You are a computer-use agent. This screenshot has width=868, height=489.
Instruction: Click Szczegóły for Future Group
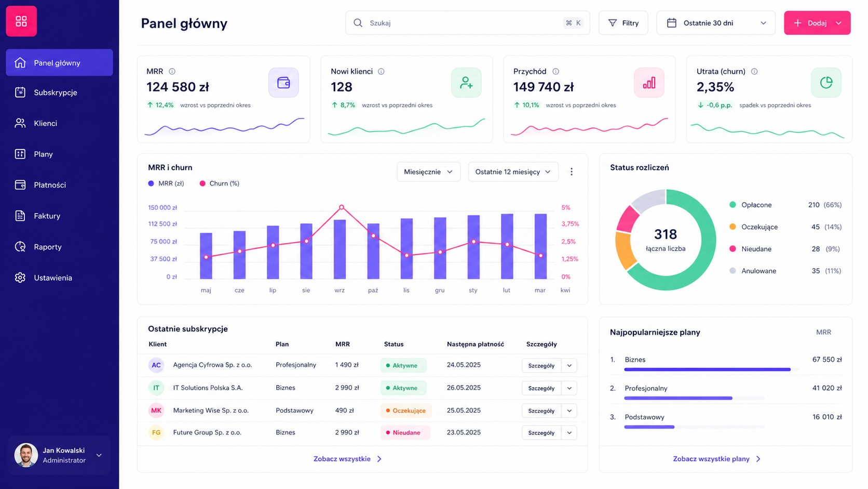coord(541,432)
